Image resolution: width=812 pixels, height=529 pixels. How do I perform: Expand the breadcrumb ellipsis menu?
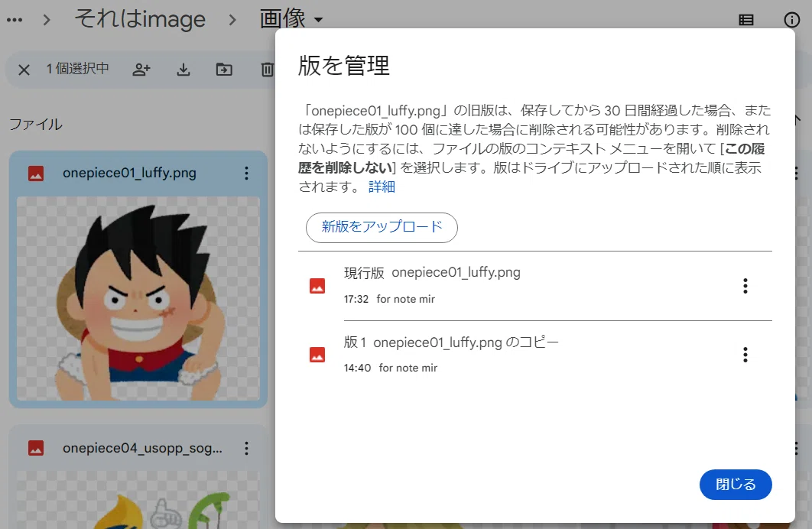point(15,20)
